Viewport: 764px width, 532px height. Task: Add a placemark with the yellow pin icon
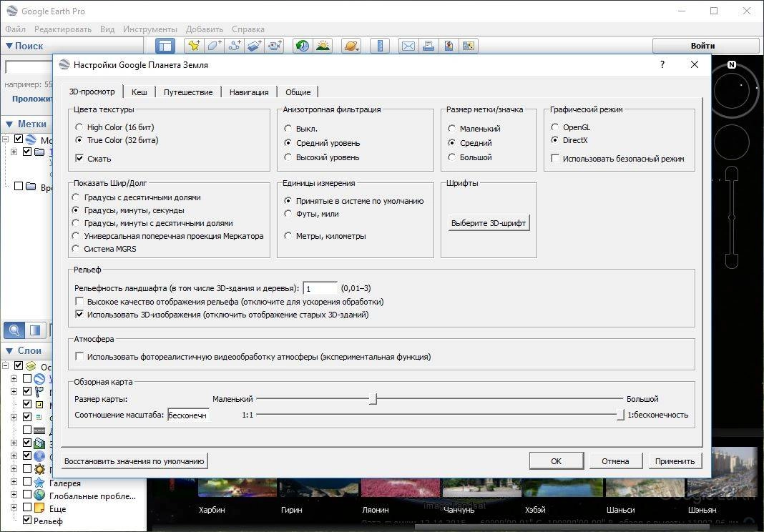pyautogui.click(x=194, y=46)
